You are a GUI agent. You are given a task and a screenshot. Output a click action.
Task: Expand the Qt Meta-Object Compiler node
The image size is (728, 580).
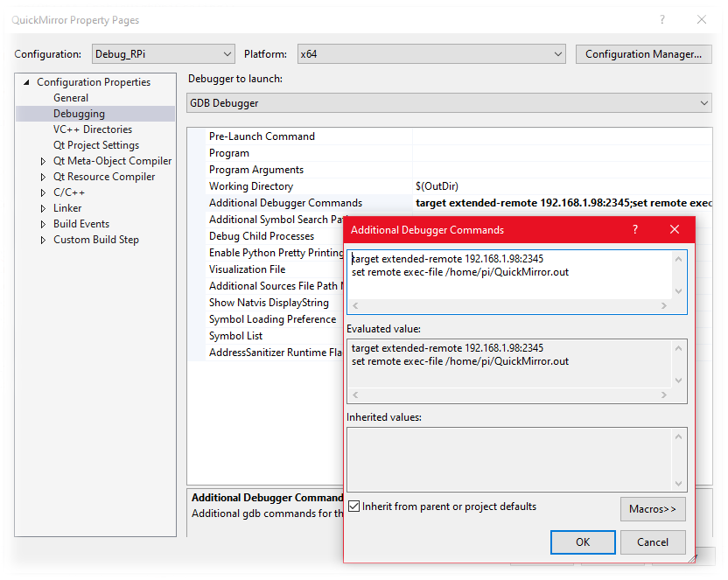click(44, 161)
